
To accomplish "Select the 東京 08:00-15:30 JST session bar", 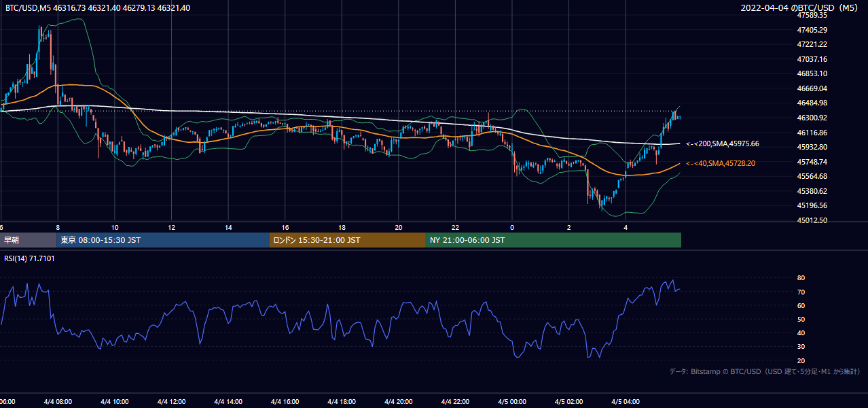I will pyautogui.click(x=163, y=240).
